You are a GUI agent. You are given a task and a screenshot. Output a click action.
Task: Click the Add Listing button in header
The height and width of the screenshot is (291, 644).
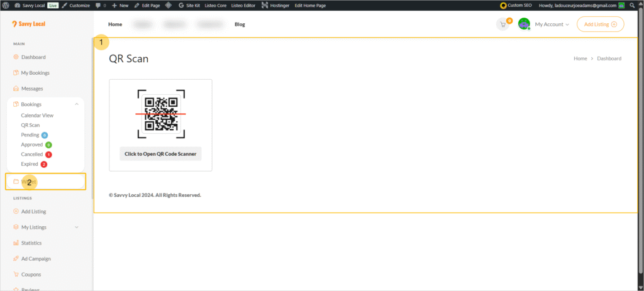tap(600, 25)
